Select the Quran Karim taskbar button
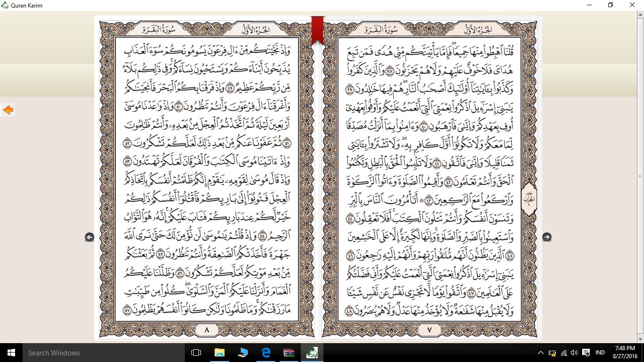This screenshot has width=644, height=362. coord(312,353)
